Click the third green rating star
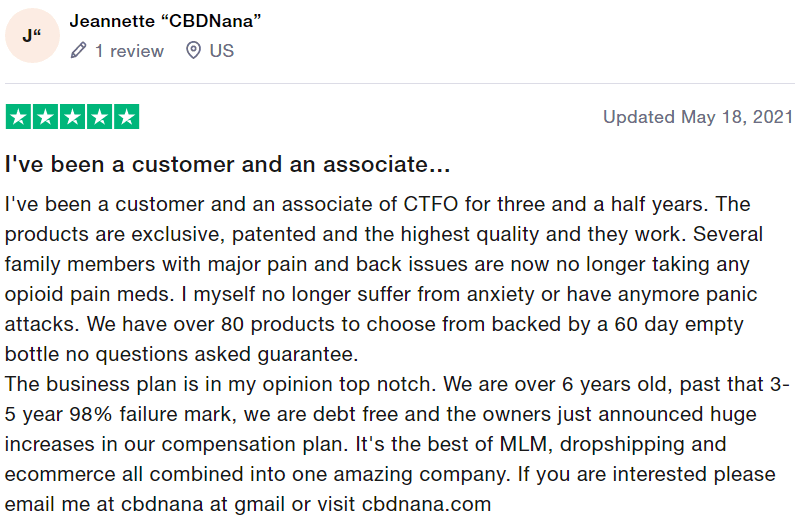Screen dimensions: 802x517 click(73, 117)
